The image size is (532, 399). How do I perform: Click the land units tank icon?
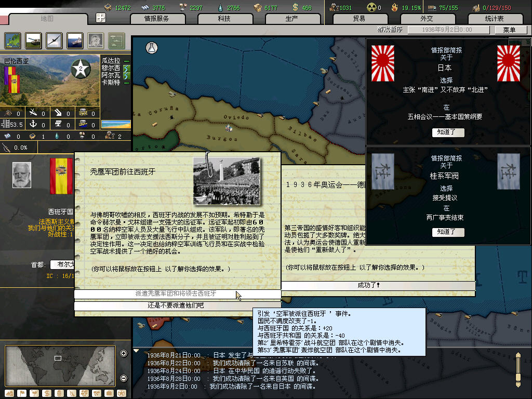[x=33, y=40]
